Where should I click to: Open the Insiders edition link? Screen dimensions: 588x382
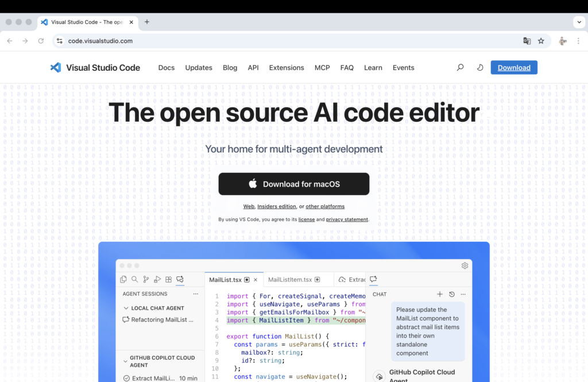pyautogui.click(x=276, y=206)
